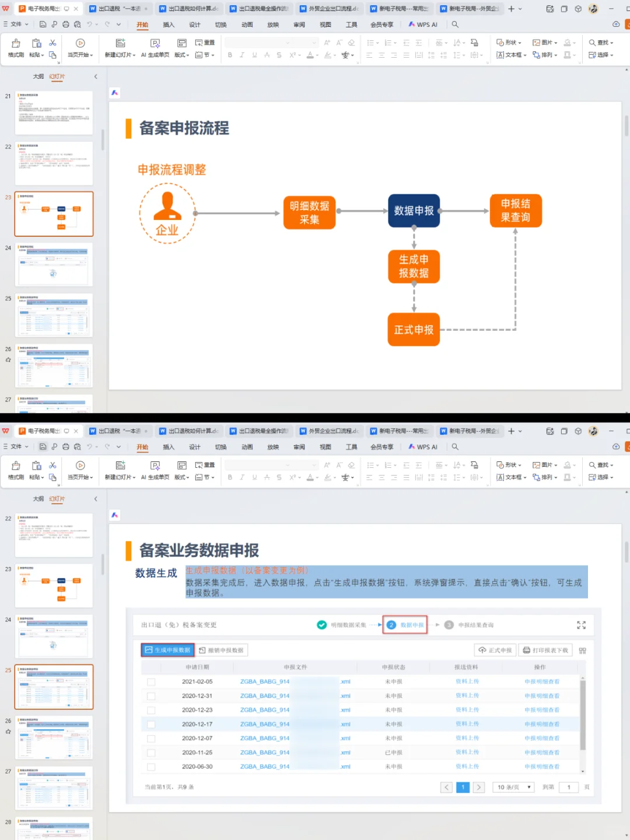Switch to the 插入 ribbon tab
This screenshot has height=840, width=630.
(x=168, y=24)
